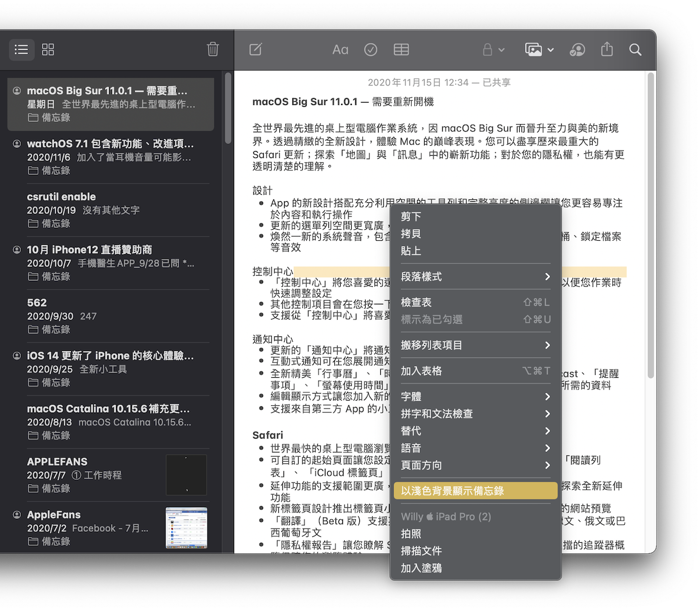Expand the media button dropdown arrow
The image size is (700, 611).
(551, 50)
